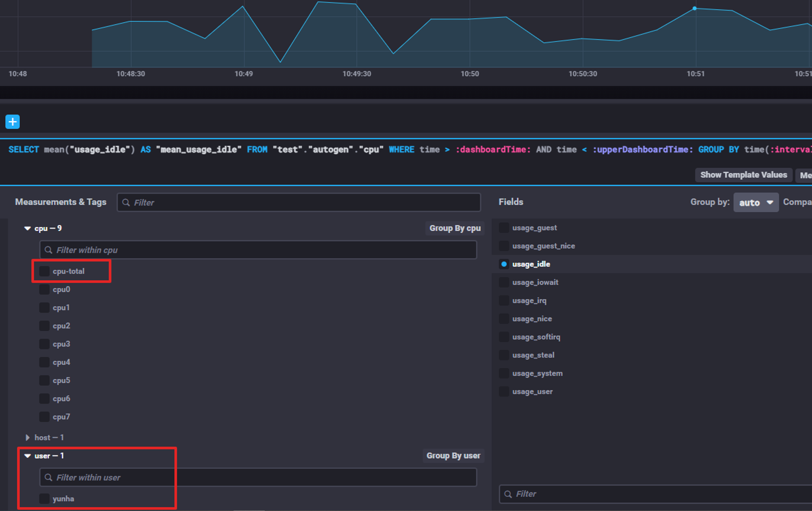This screenshot has width=812, height=511.
Task: Click magnifier in Filter within cpu
Action: pyautogui.click(x=48, y=250)
